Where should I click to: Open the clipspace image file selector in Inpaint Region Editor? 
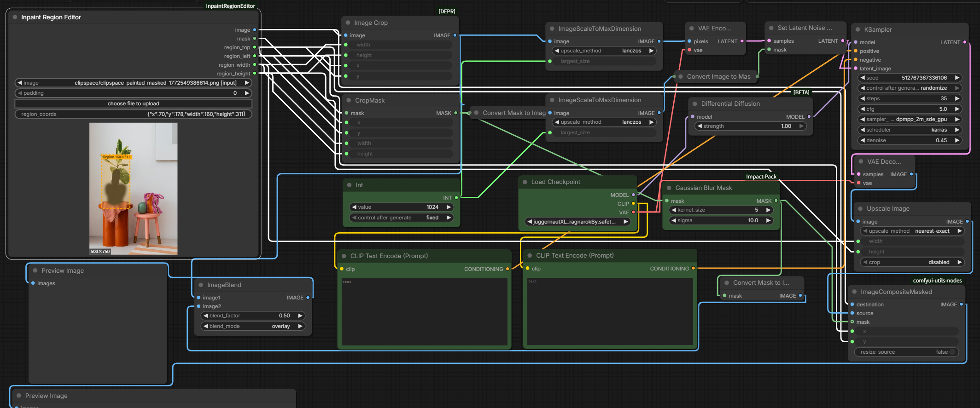(134, 83)
